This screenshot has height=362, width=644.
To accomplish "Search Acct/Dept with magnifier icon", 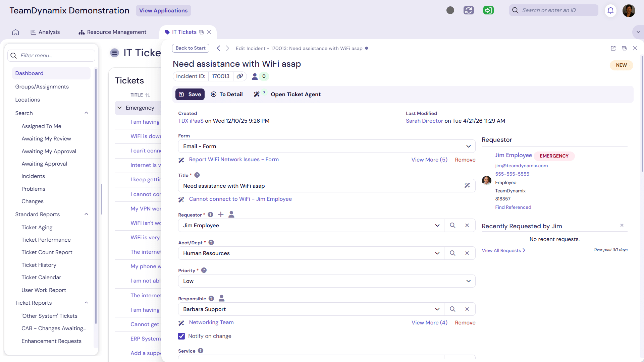I will point(452,253).
